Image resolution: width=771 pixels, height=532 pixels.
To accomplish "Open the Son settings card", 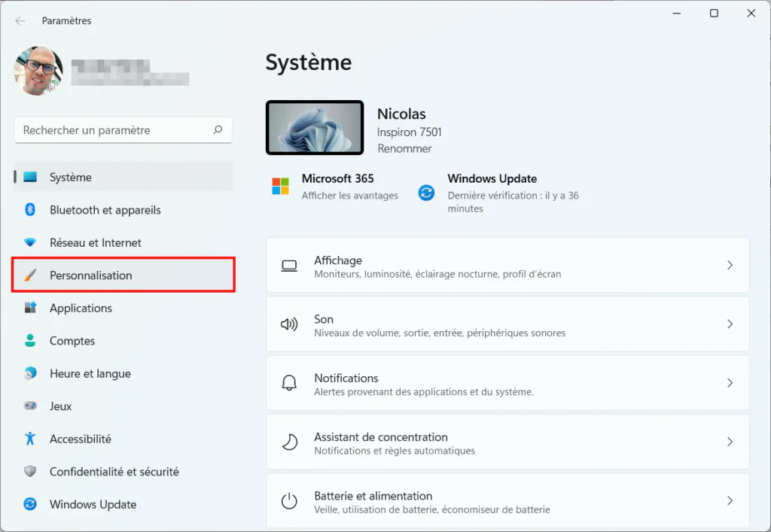I will coord(507,324).
